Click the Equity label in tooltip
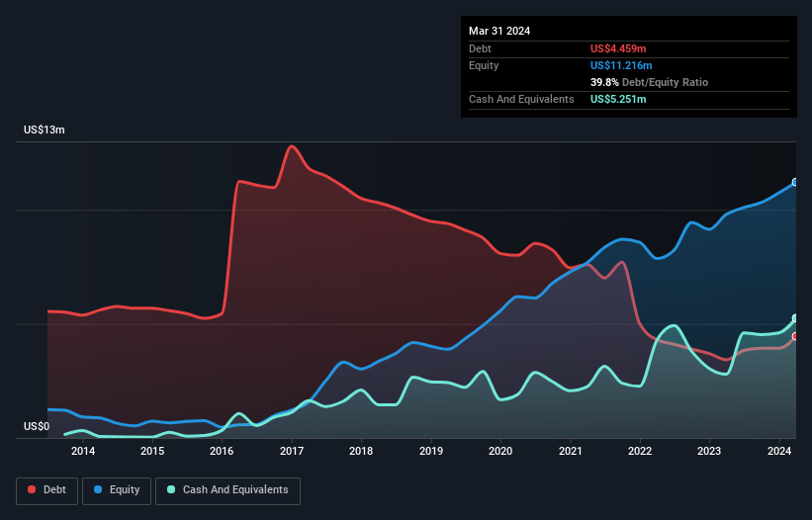812x520 pixels. point(484,65)
